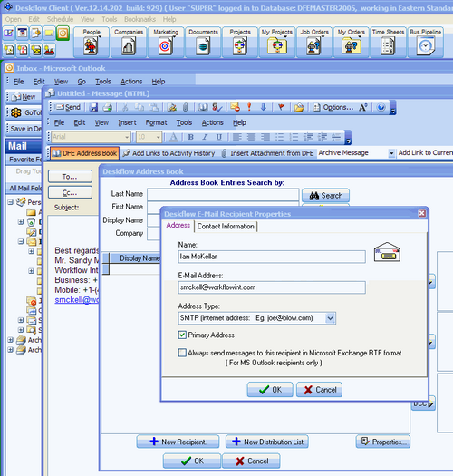Click the Save disk icon in message toolbar
This screenshot has width=453, height=476.
pos(93,107)
